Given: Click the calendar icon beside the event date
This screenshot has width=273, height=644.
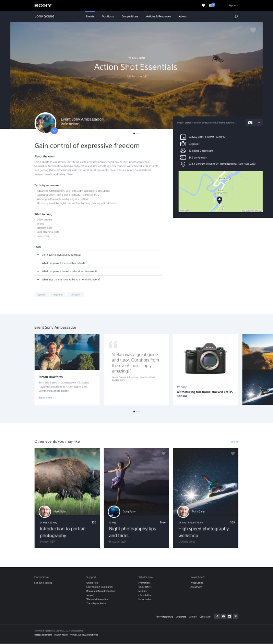Looking at the screenshot, I should (183, 137).
